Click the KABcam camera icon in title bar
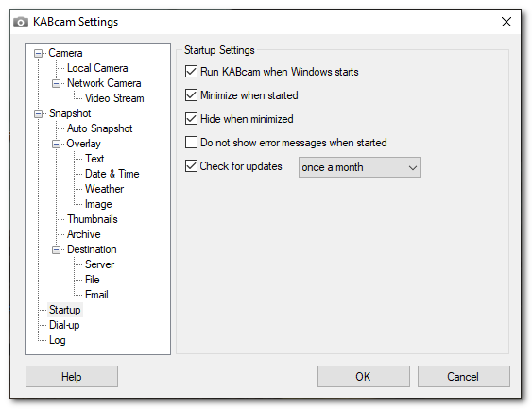Image resolution: width=532 pixels, height=409 pixels. [x=21, y=22]
